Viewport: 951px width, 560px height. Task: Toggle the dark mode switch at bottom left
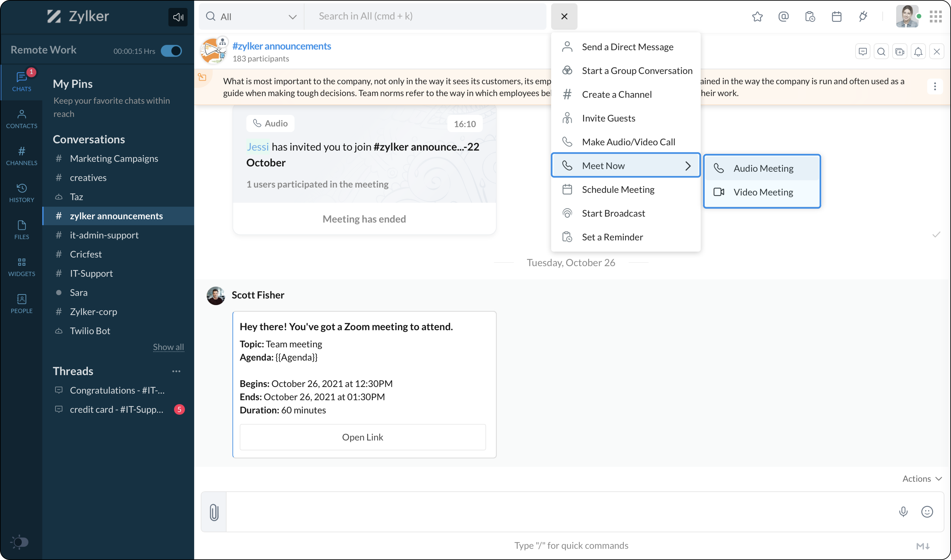(20, 542)
